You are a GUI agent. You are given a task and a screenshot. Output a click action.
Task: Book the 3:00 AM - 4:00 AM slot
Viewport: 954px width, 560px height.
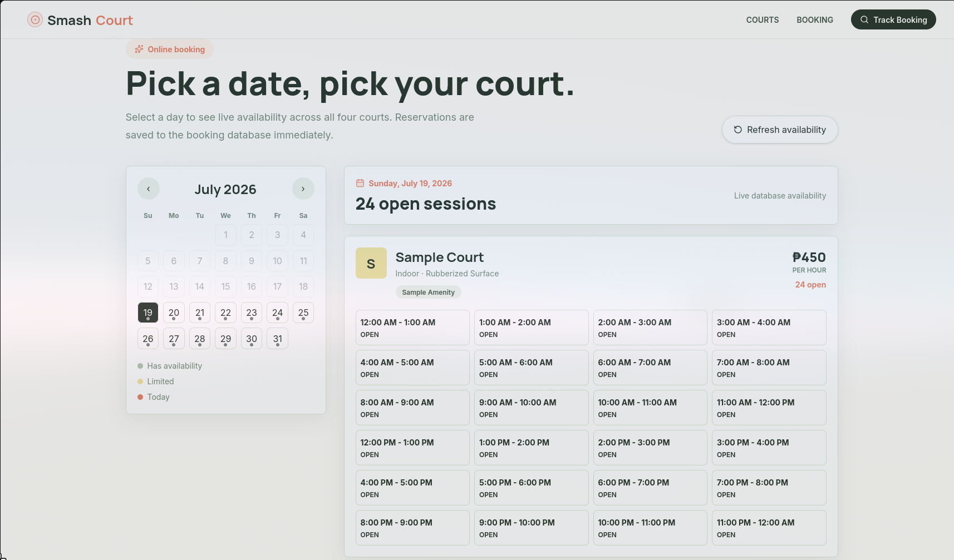click(769, 328)
